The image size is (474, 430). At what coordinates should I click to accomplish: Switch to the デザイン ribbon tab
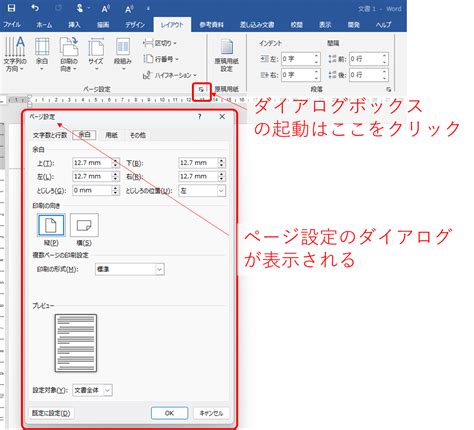135,25
